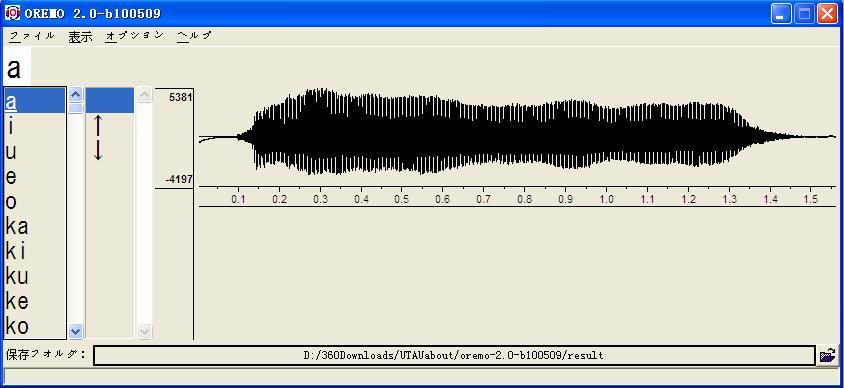
Task: Click the -4197 amplitude value label
Action: pos(179,179)
